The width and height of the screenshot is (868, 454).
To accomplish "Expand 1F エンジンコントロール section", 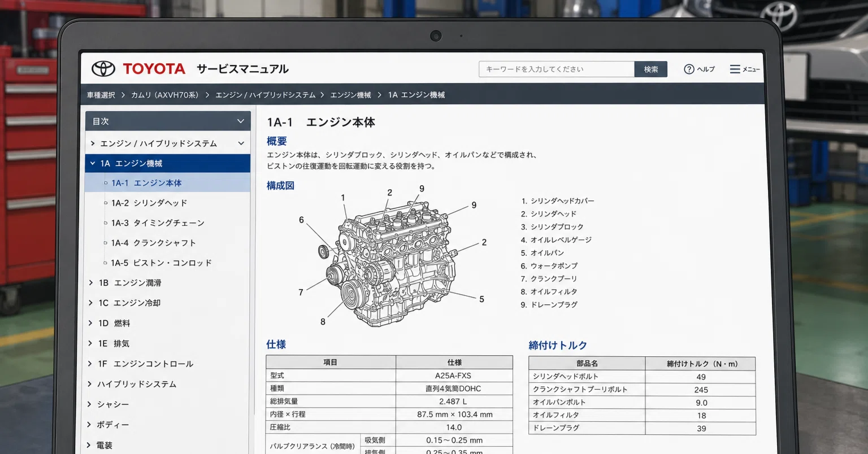I will click(x=90, y=364).
